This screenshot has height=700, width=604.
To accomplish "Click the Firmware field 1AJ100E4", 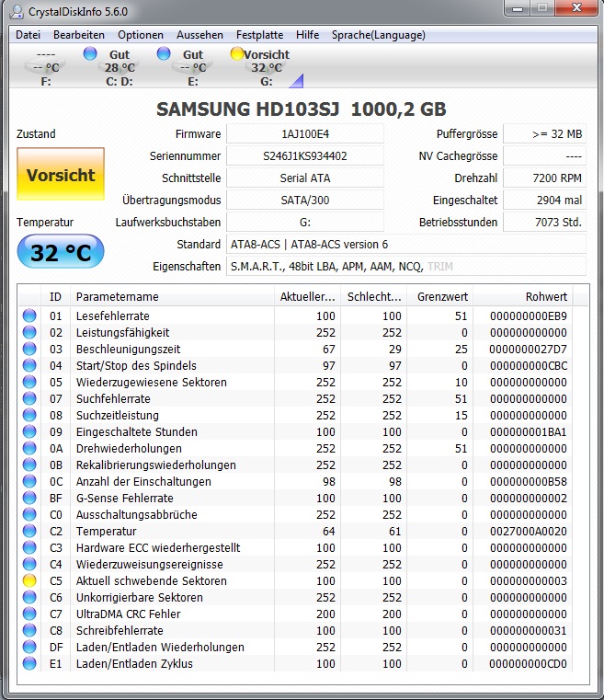I will [x=305, y=134].
